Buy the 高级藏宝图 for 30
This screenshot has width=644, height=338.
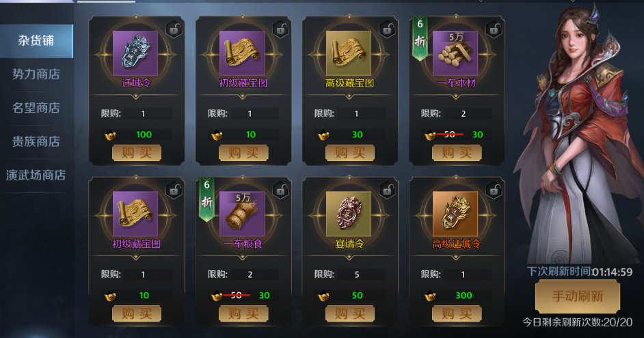point(350,153)
